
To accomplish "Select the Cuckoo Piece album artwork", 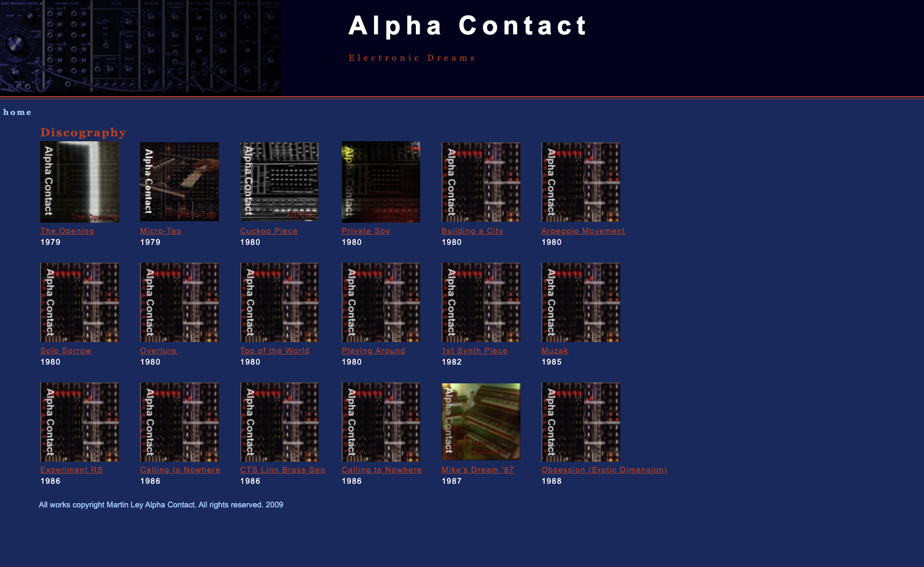I will click(279, 182).
